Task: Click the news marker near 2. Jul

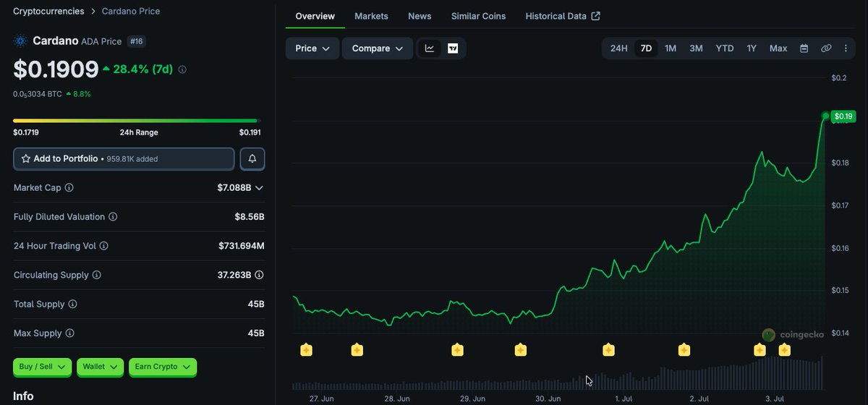Action: (684, 350)
